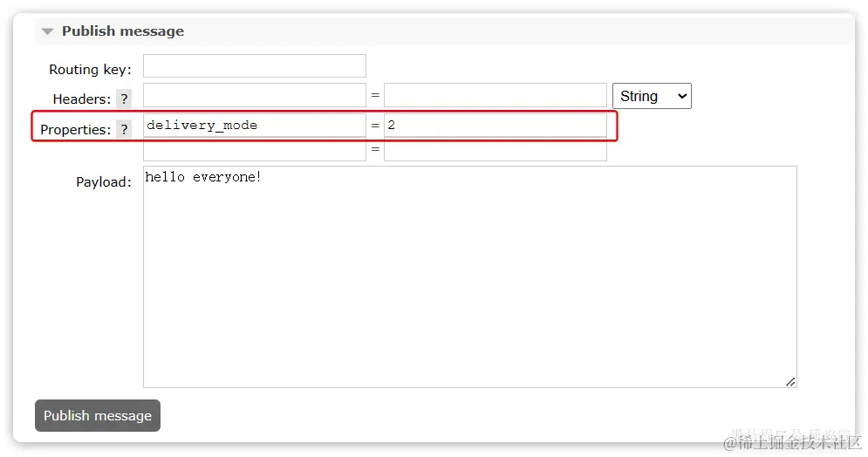Open the String header type dropdown
This screenshot has width=868, height=457.
coord(652,96)
